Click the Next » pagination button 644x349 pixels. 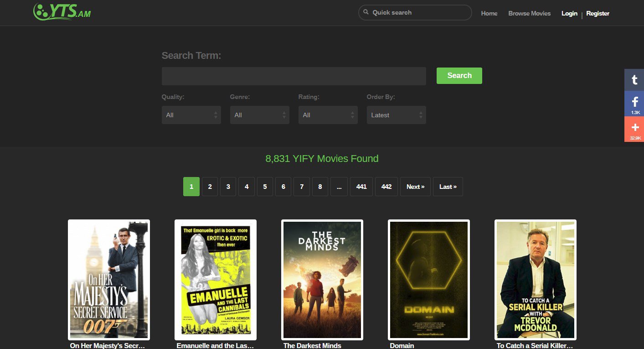(415, 187)
